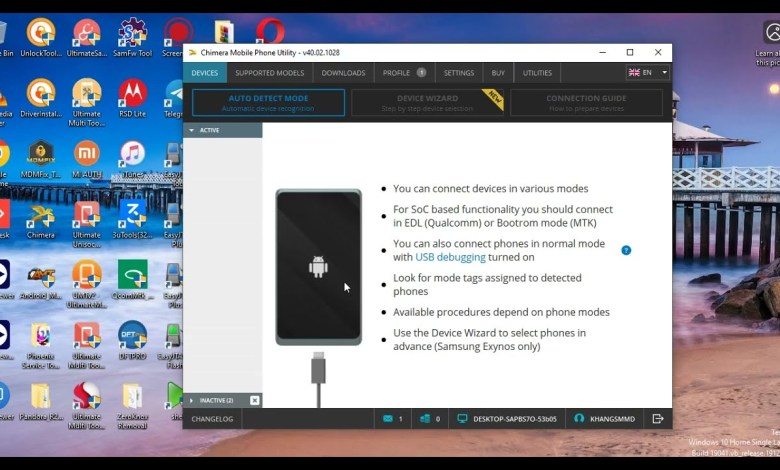Open the Changelog in the status bar

(x=212, y=419)
